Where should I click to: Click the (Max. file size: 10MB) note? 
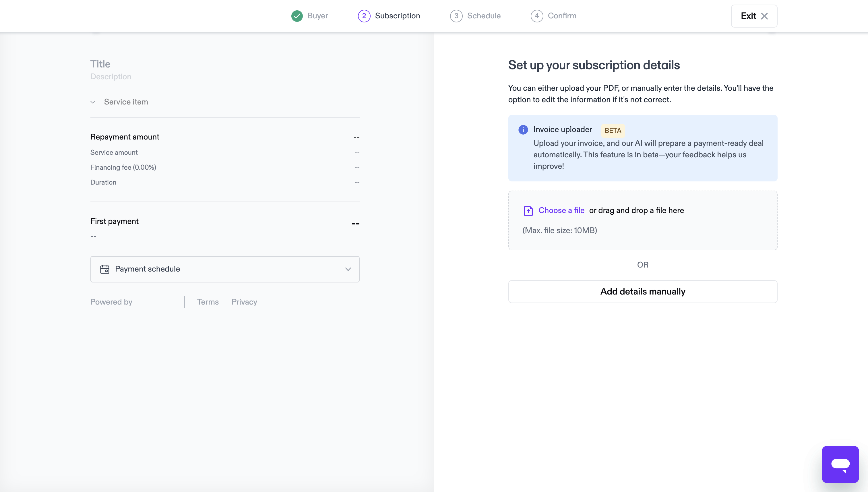point(559,230)
